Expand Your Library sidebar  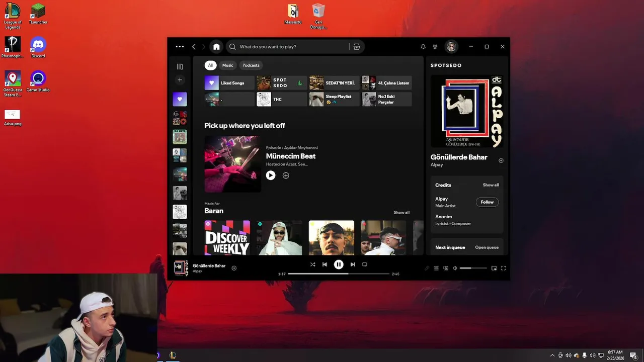180,66
